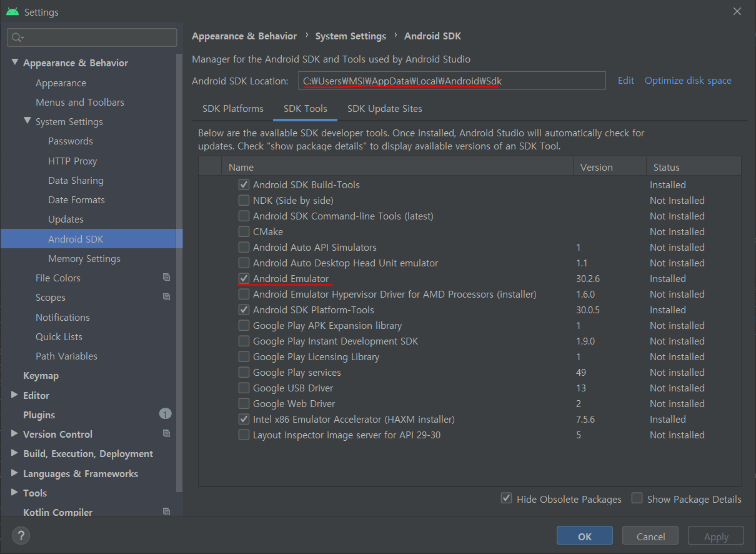Click Google Play Licensing Library row text
Image resolution: width=756 pixels, height=554 pixels.
click(316, 356)
